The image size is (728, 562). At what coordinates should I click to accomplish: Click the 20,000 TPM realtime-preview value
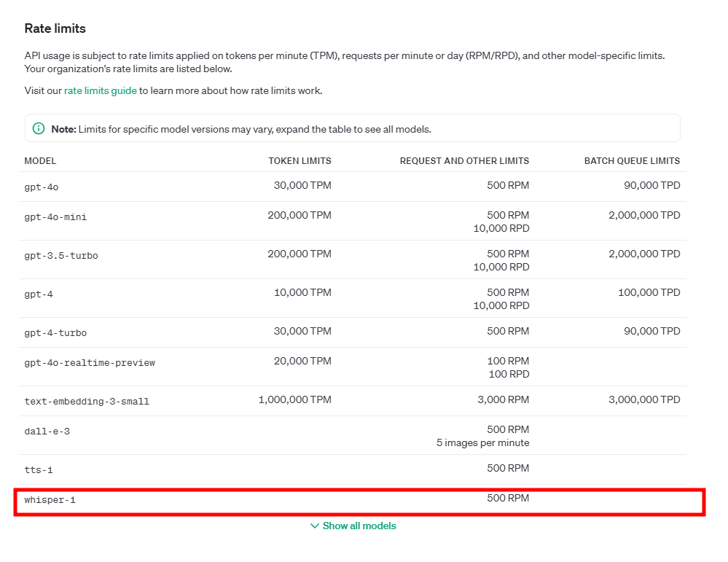coord(302,360)
